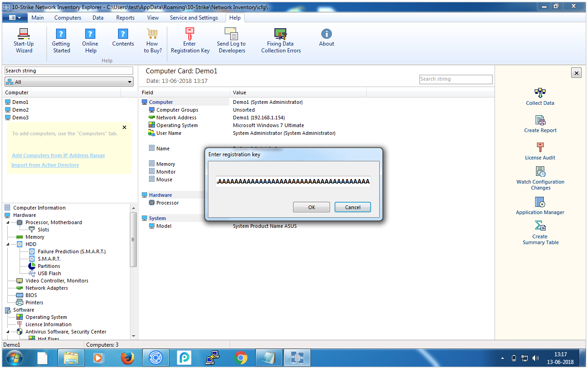This screenshot has width=588, height=369.
Task: Open Firefox from the taskbar
Action: pos(128,359)
